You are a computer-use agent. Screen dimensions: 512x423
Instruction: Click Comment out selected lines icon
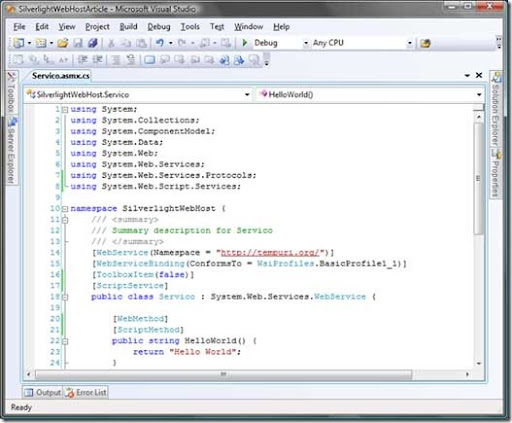pyautogui.click(x=116, y=60)
